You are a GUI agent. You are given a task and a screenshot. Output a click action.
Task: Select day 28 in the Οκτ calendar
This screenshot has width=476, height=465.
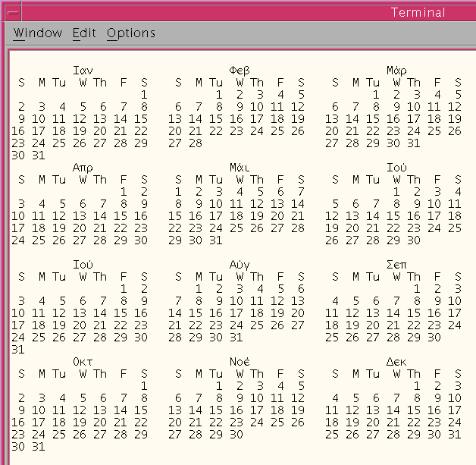(x=121, y=435)
